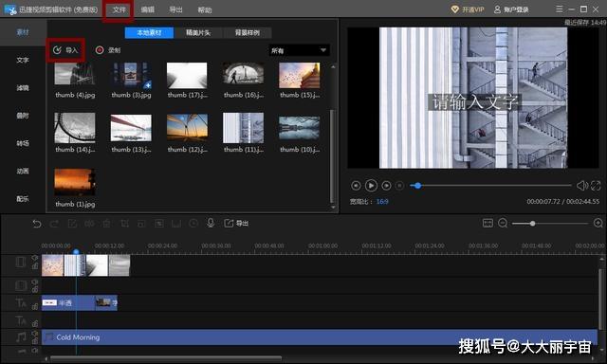Image resolution: width=607 pixels, height=364 pixels.
Task: Select the Cold Morning audio clip
Action: (x=319, y=337)
